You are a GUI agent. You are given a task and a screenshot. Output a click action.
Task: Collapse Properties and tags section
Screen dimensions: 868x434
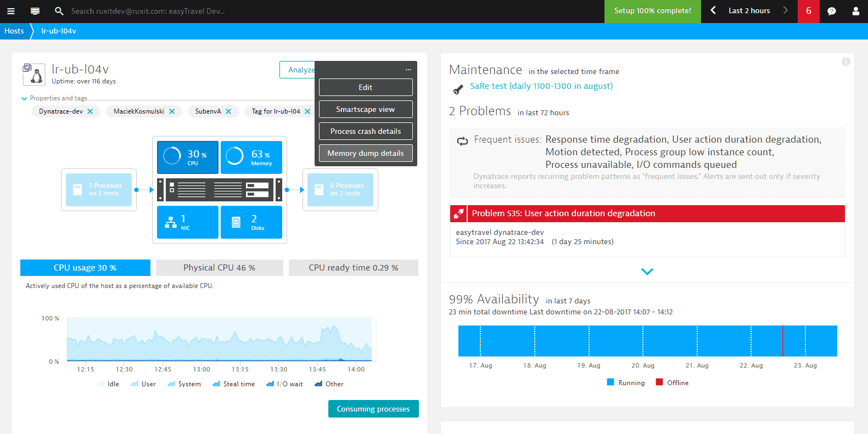tap(54, 98)
